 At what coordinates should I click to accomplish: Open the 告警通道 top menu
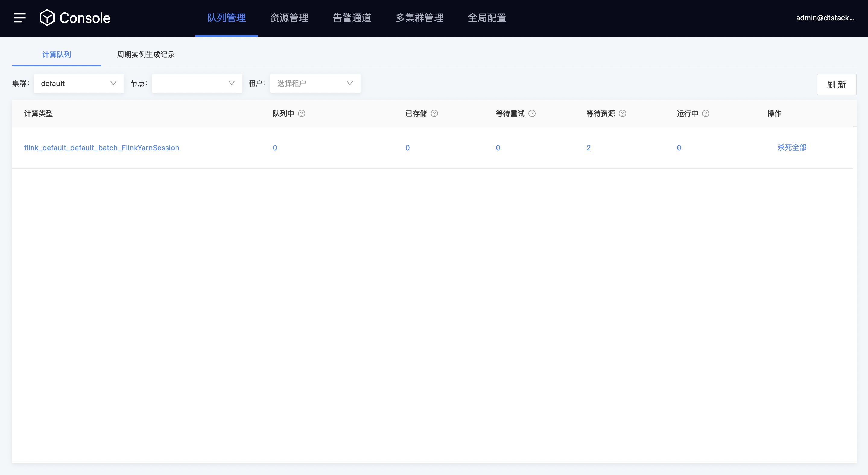(x=352, y=18)
